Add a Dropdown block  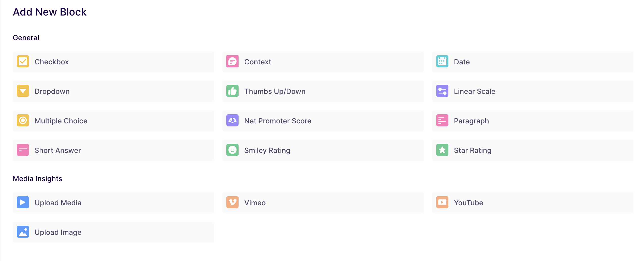pos(113,91)
